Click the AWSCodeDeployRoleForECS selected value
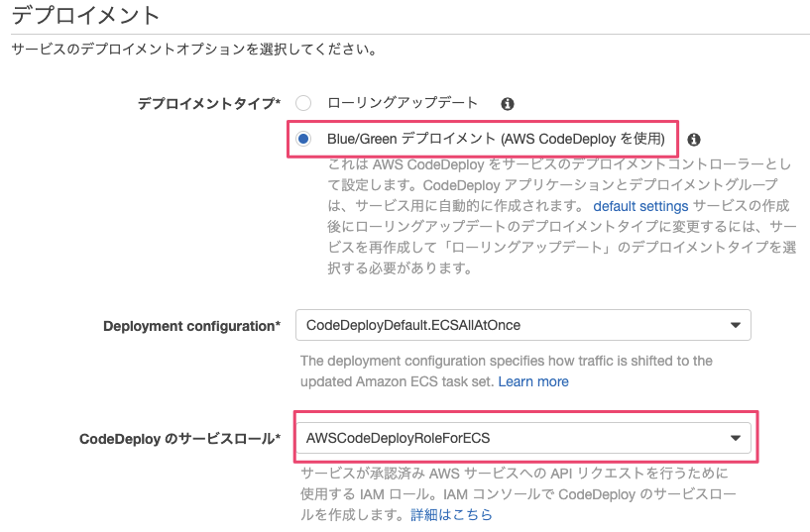Viewport: 810px width, 532px height. pos(399,437)
